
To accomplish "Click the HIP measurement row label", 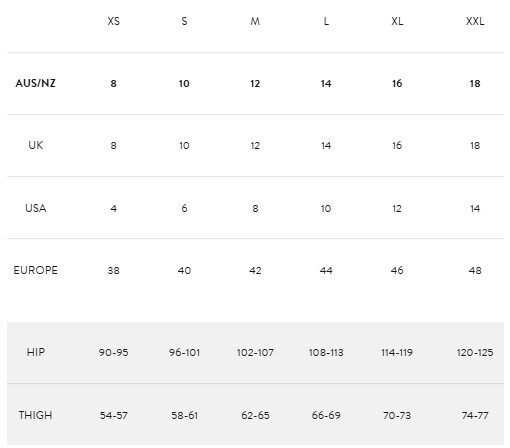I will (x=35, y=352).
